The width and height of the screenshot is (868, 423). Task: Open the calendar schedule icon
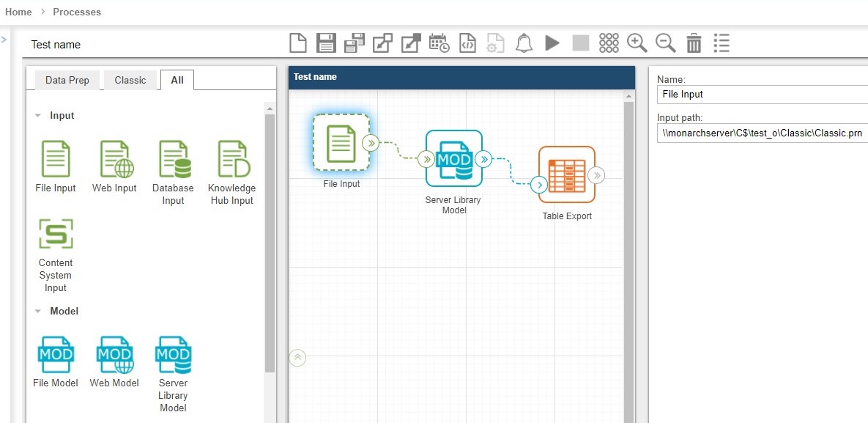pos(439,43)
